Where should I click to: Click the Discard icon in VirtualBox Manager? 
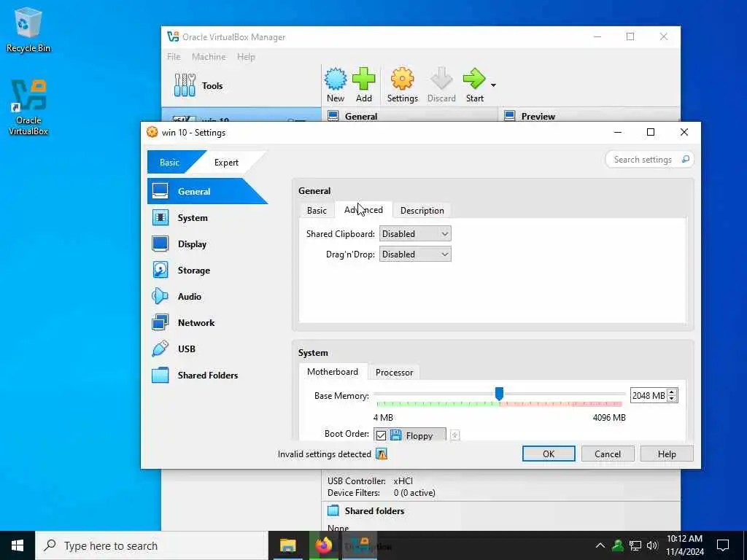441,85
